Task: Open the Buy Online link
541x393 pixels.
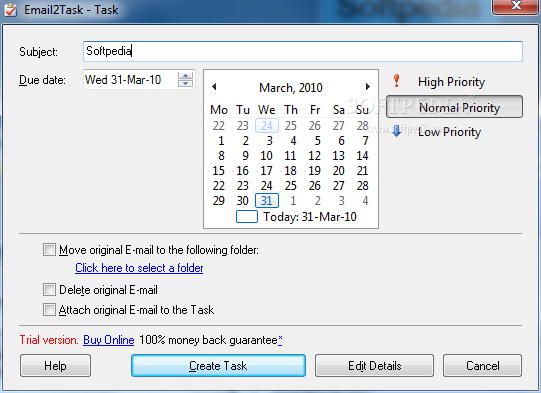Action: coord(109,340)
